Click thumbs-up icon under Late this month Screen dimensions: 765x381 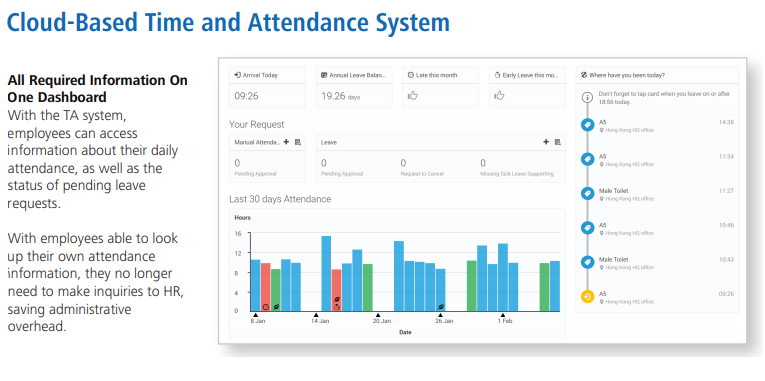[x=413, y=96]
